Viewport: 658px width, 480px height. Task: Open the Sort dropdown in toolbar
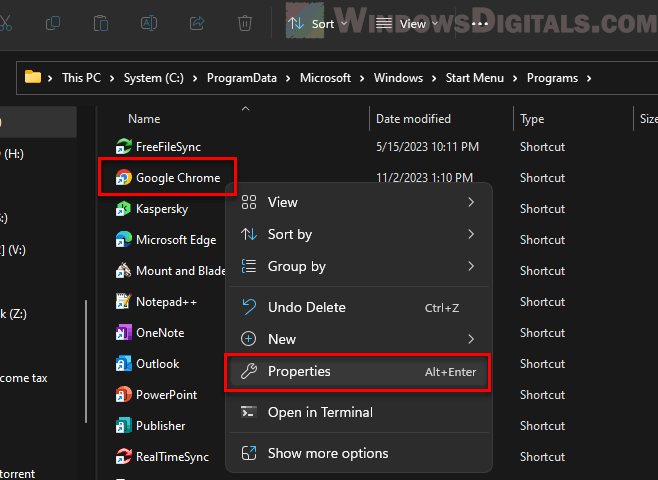(x=317, y=24)
